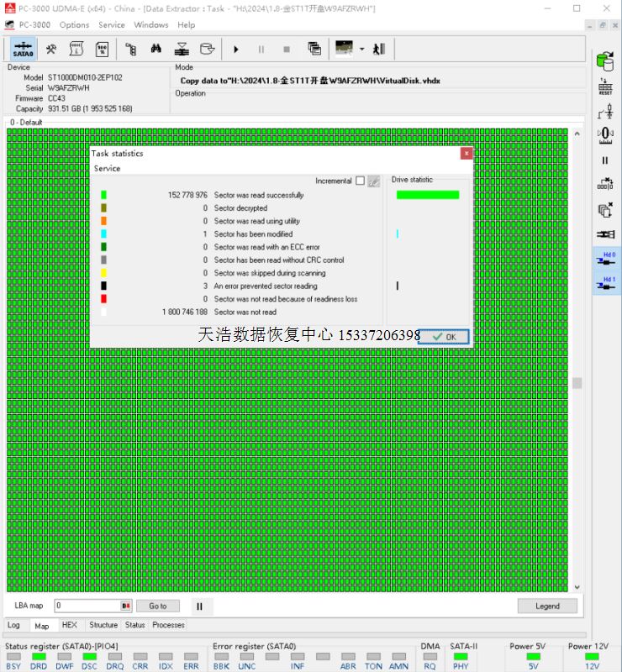
Task: Open the Service menu in Task statistics
Action: coord(107,168)
